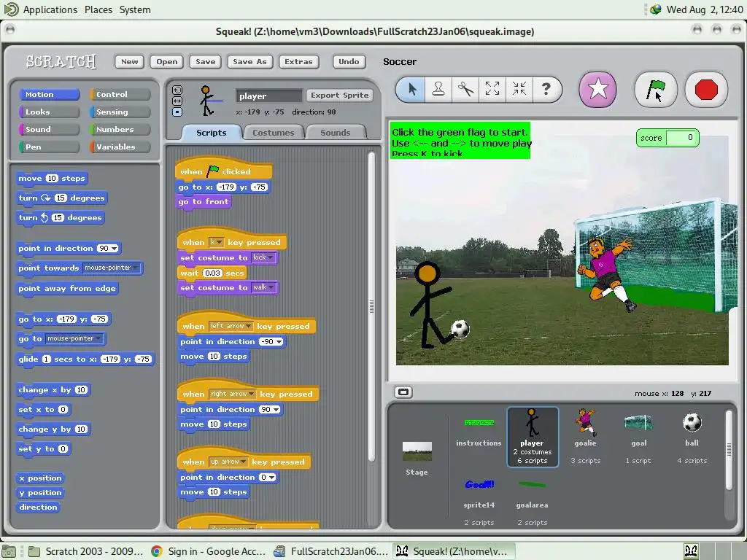The image size is (747, 560).
Task: Switch to the Sounds tab
Action: tap(336, 133)
